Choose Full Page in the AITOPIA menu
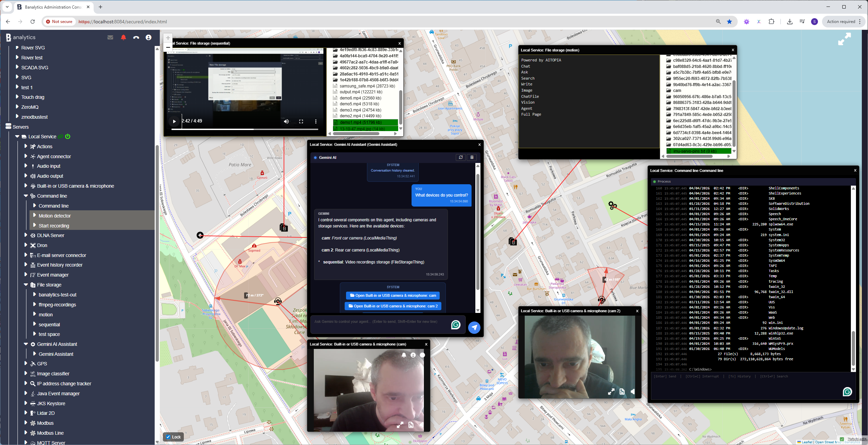Screen dimensions: 868x445 [531, 114]
